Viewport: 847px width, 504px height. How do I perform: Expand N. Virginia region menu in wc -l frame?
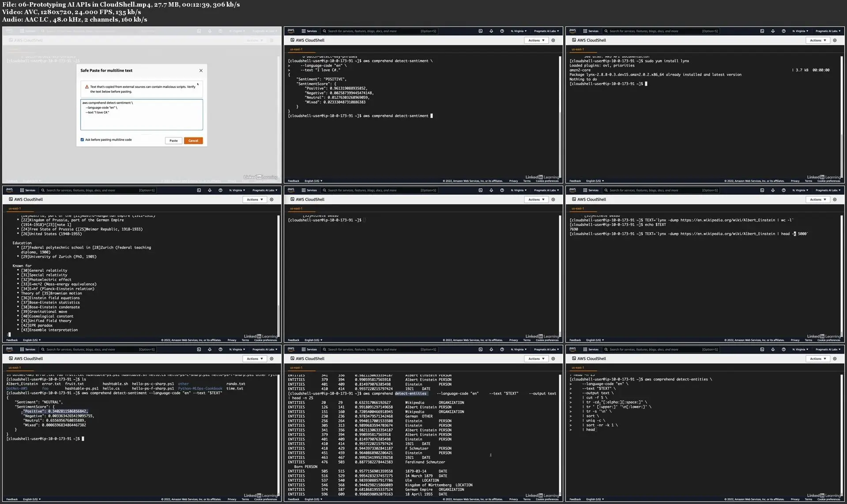click(x=800, y=190)
